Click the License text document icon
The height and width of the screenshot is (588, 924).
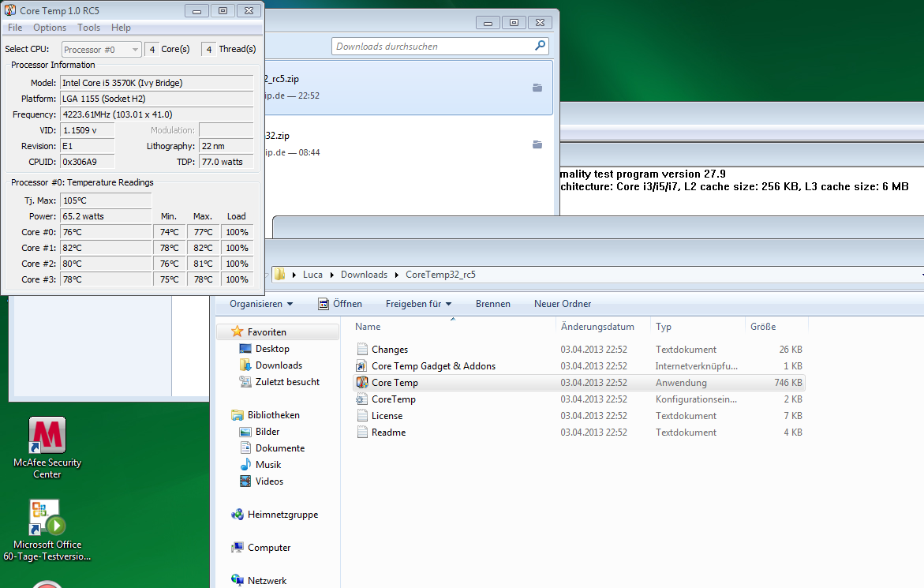(362, 415)
